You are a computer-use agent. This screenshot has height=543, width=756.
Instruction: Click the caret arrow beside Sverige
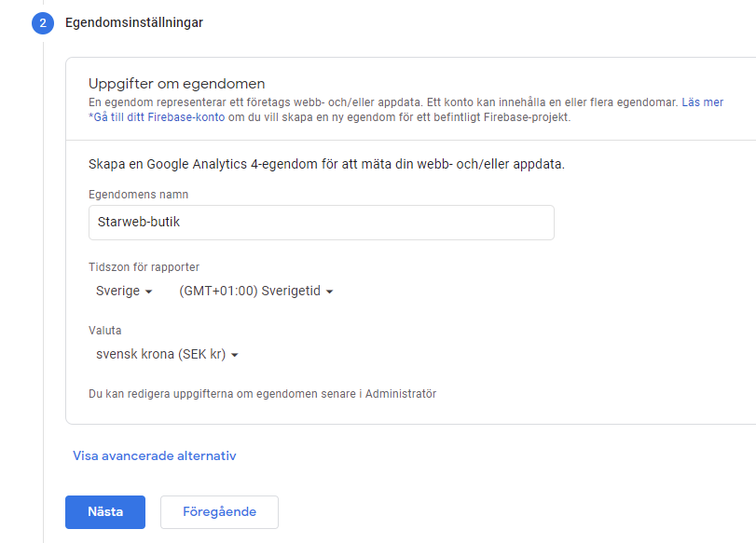(148, 292)
